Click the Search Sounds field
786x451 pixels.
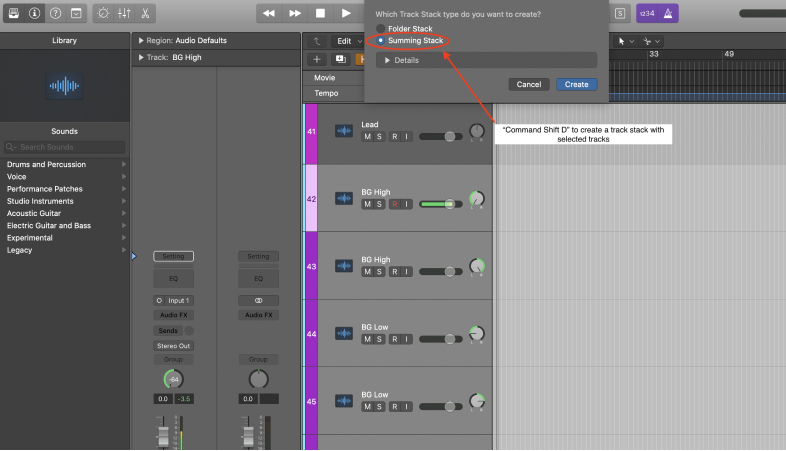point(65,147)
